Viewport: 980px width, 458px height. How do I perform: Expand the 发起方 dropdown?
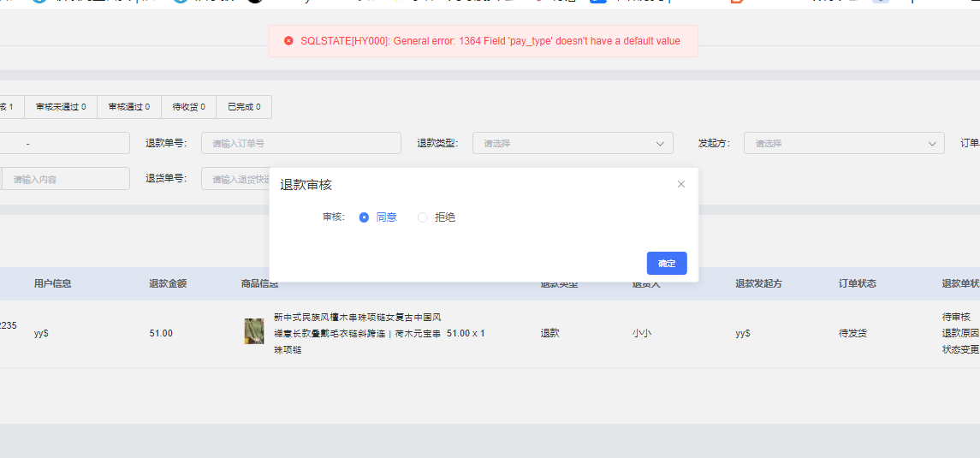pos(843,144)
